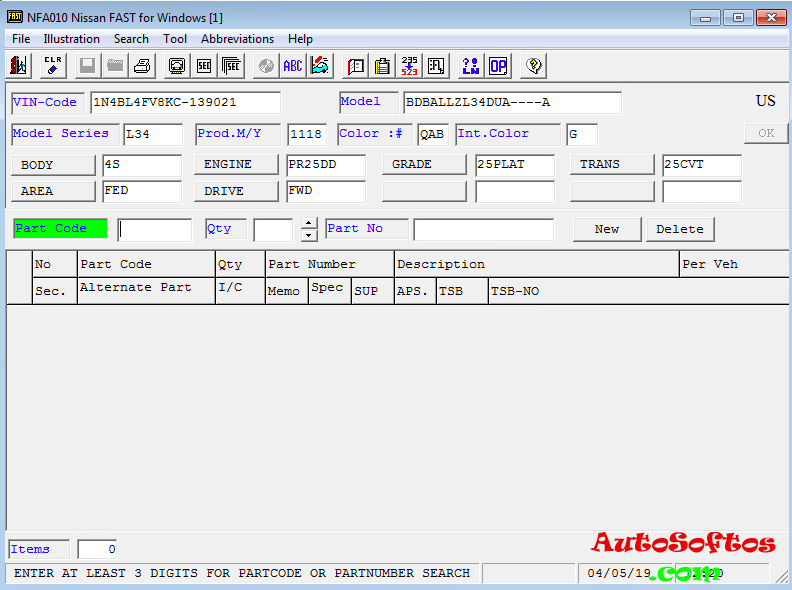792x590 pixels.
Task: Click the OP option icon
Action: point(498,66)
